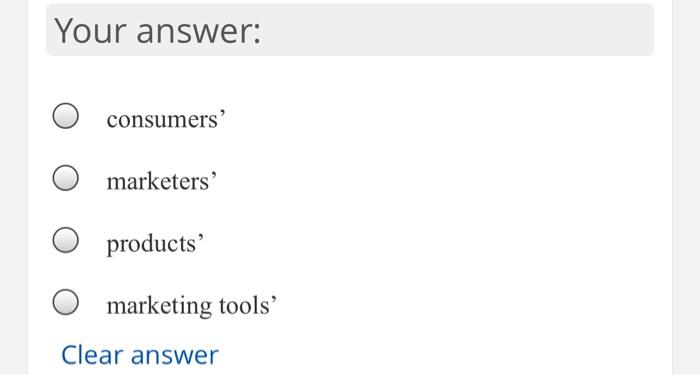Image resolution: width=700 pixels, height=375 pixels.
Task: Click the marketing tools' label text
Action: [192, 306]
